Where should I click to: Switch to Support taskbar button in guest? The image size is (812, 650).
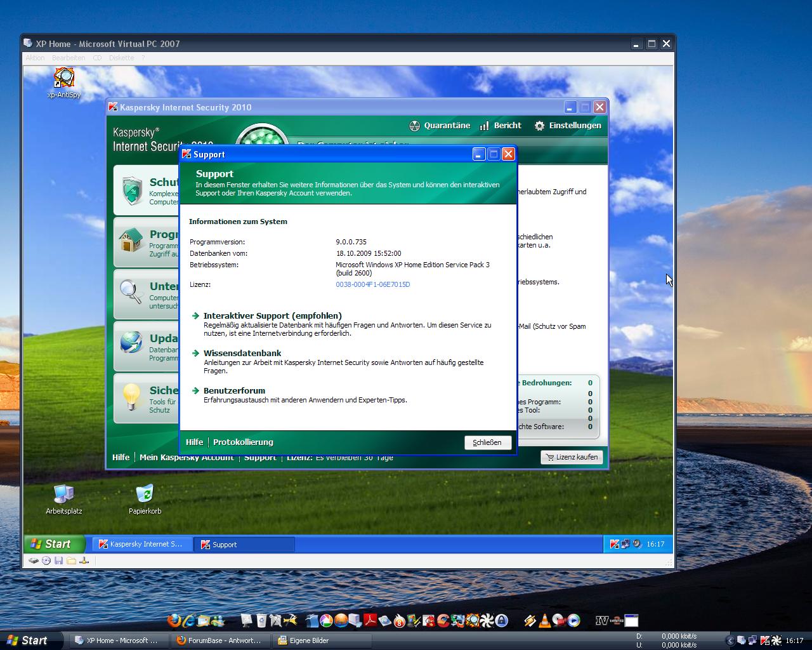(x=245, y=544)
